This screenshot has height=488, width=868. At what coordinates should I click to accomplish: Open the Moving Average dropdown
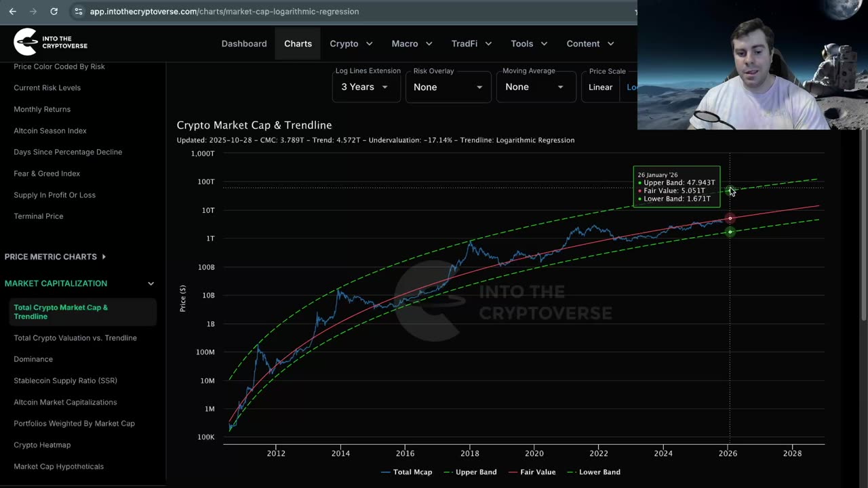[x=535, y=87]
